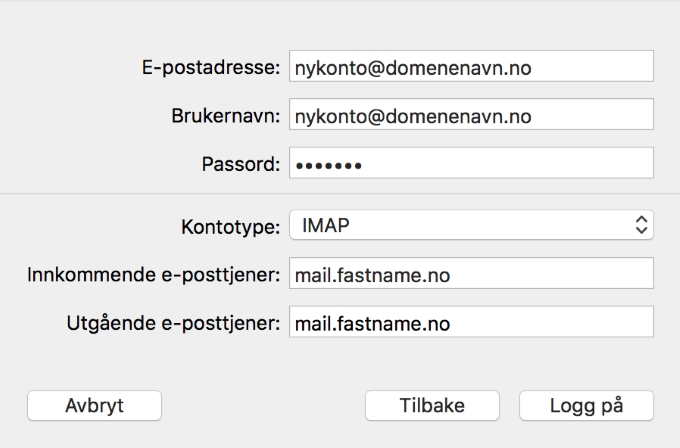Focus the Brukernavn text field
Image resolution: width=680 pixels, height=448 pixels.
click(x=471, y=114)
